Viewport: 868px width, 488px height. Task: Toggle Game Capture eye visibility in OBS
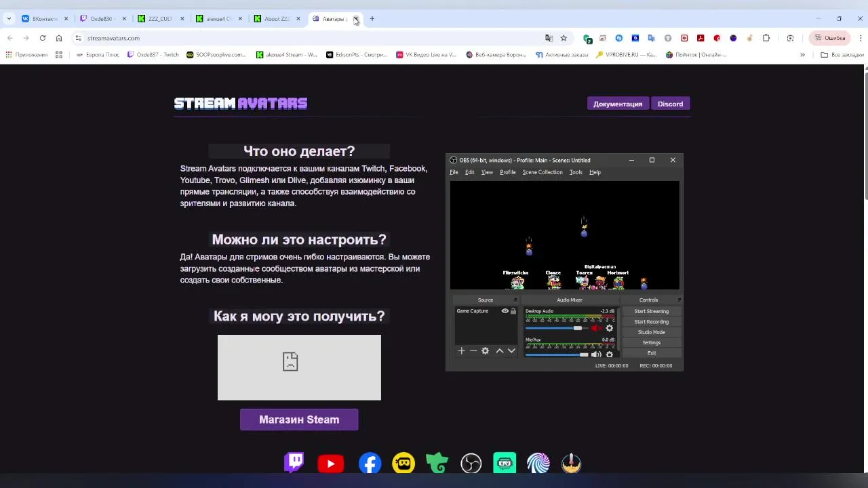pyautogui.click(x=505, y=311)
